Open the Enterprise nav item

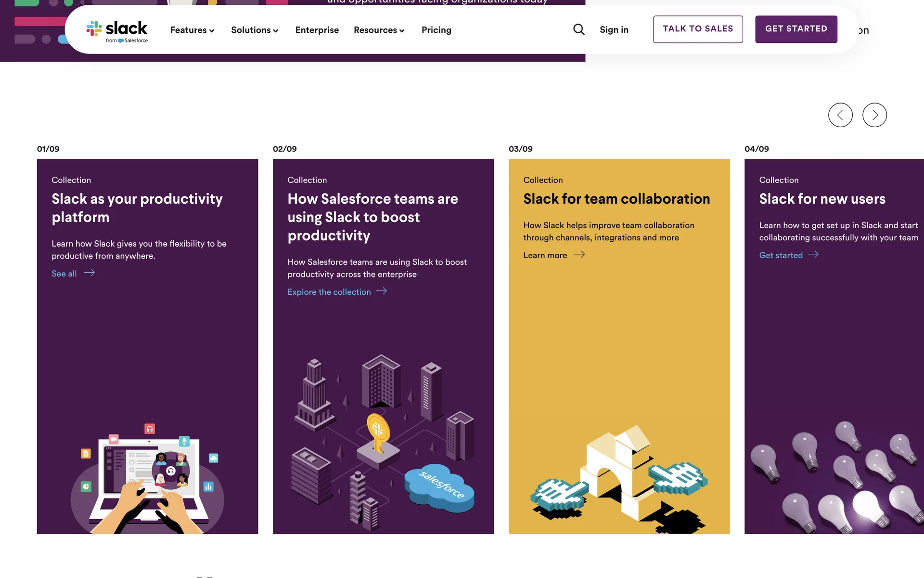317,30
